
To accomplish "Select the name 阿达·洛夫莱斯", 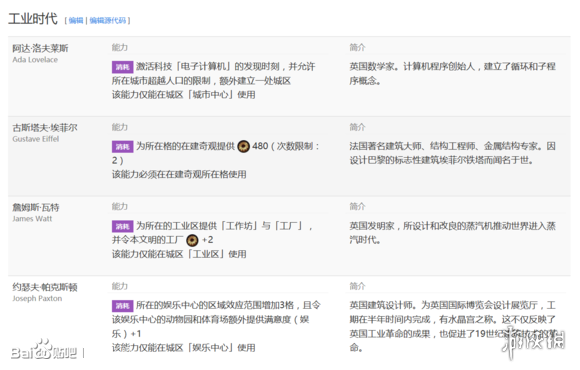I will coord(40,48).
